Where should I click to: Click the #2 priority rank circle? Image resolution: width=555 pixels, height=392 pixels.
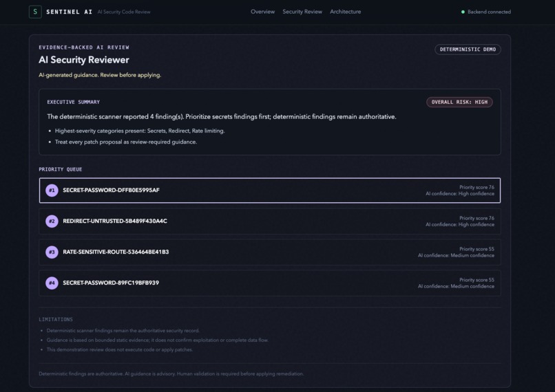[52, 221]
